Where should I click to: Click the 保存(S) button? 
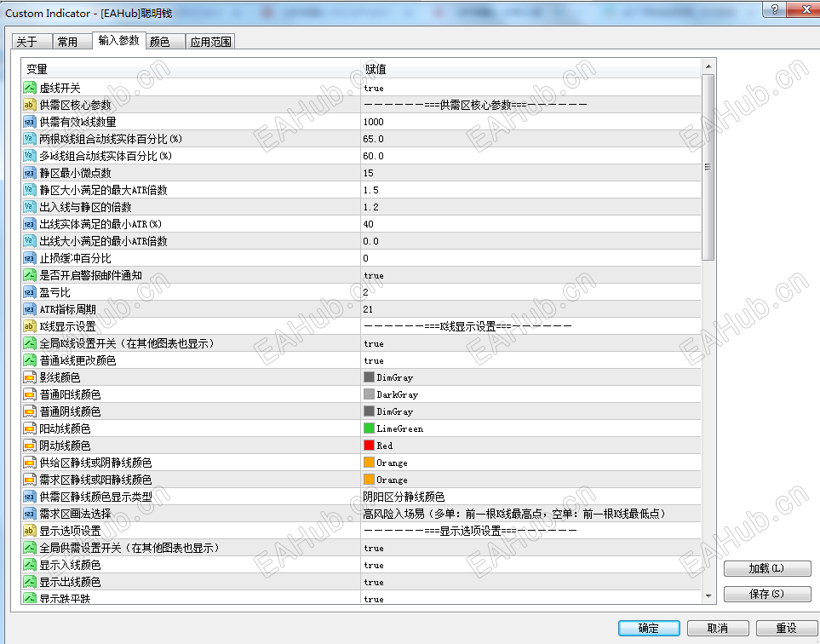pyautogui.click(x=767, y=594)
